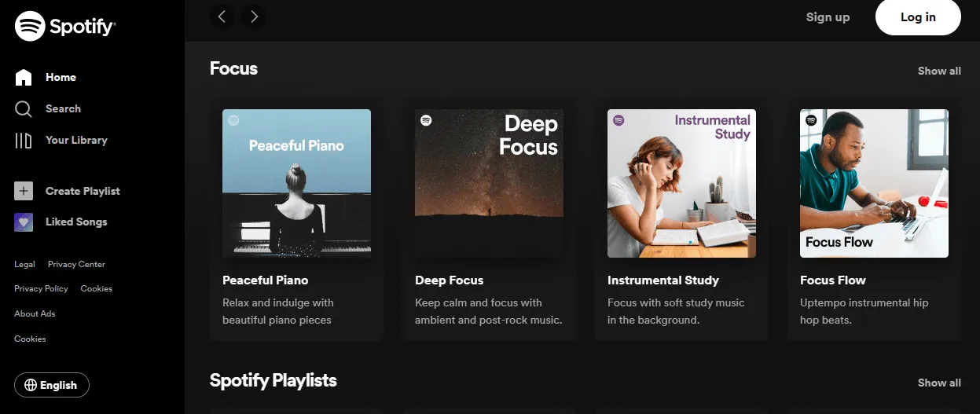Click the 'Uptempo instrumental hip hop beats' description

[x=864, y=311]
